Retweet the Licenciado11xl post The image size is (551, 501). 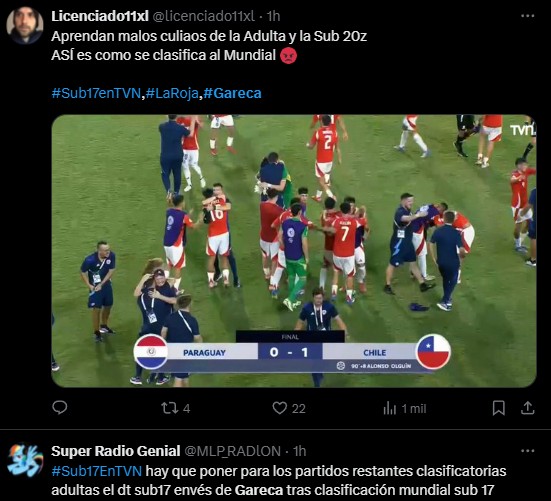click(x=176, y=408)
